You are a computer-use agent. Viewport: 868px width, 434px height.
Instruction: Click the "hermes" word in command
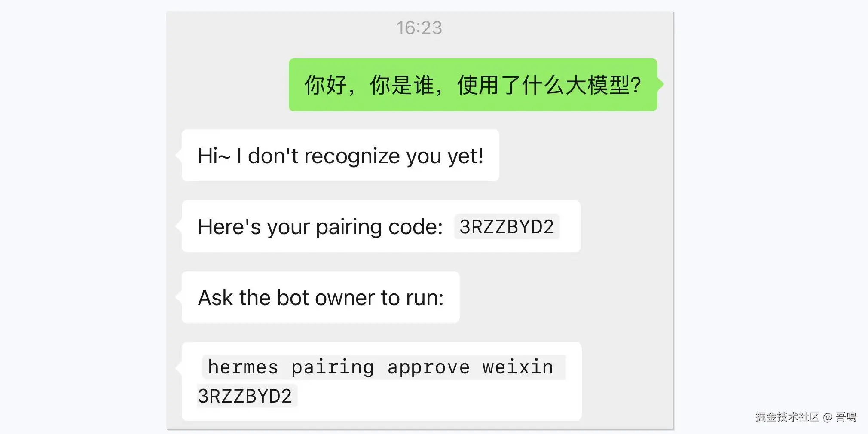coord(243,367)
